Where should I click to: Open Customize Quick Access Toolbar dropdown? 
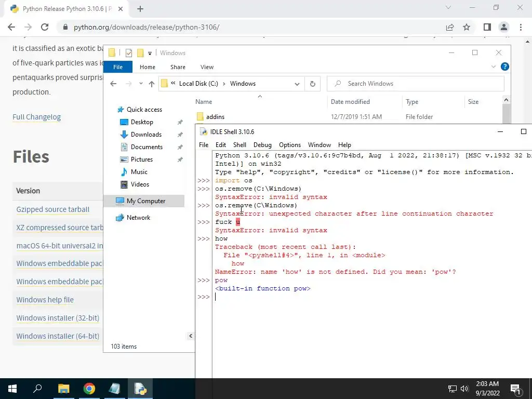(x=150, y=54)
